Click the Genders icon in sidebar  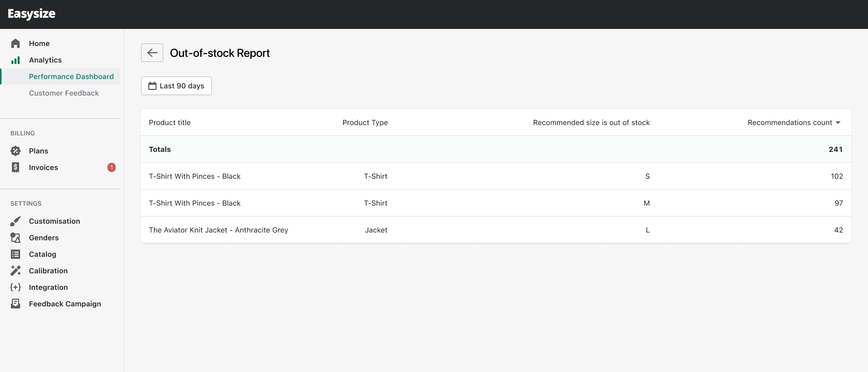16,238
